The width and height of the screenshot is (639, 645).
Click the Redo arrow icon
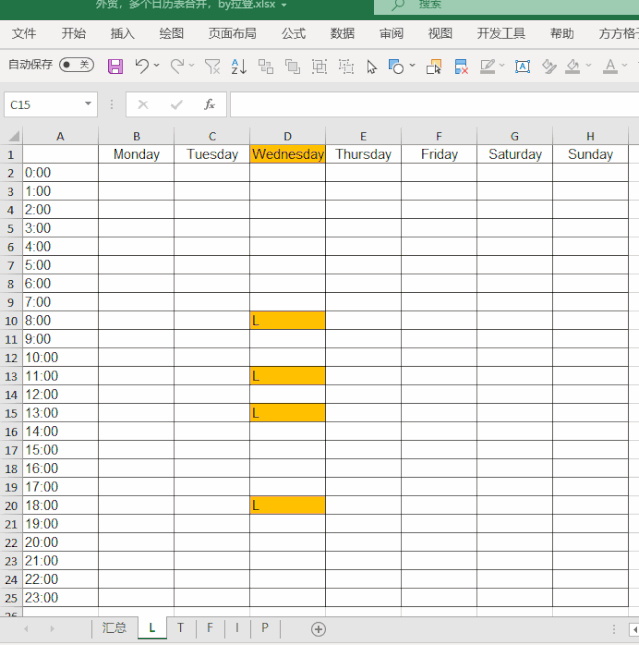[178, 66]
